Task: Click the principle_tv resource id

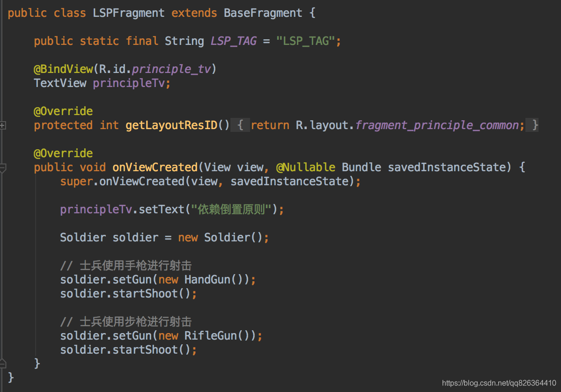Action: tap(171, 69)
